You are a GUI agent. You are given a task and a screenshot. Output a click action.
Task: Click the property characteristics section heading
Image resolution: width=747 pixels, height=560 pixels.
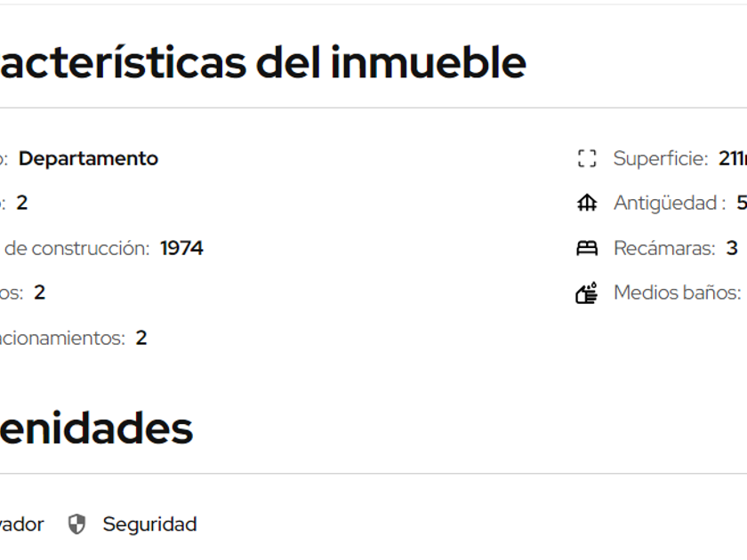(263, 62)
